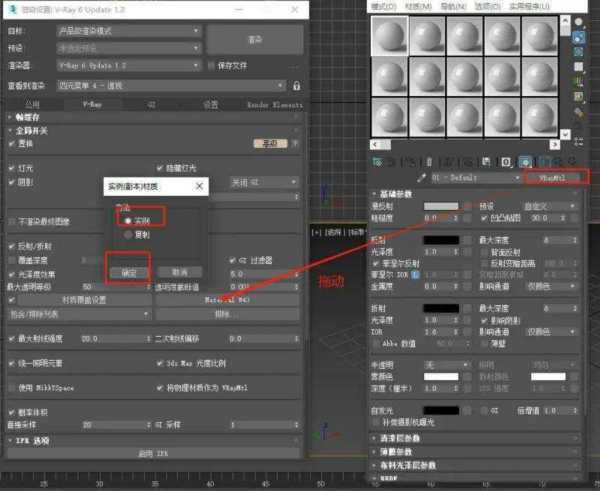This screenshot has width=600, height=491.
Task: Toggle show shaded material in viewport icon
Action: tap(525, 162)
